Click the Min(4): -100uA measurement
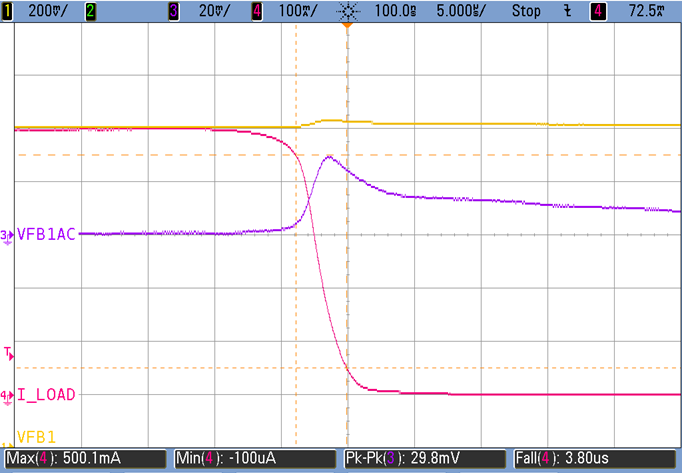The width and height of the screenshot is (682, 473). (255, 459)
